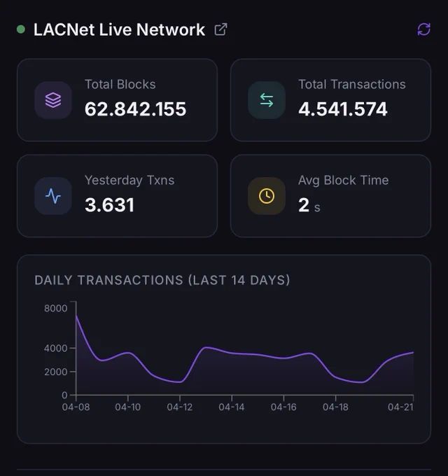Open the external link icon beside LACNet title
448x476 pixels.
[220, 29]
